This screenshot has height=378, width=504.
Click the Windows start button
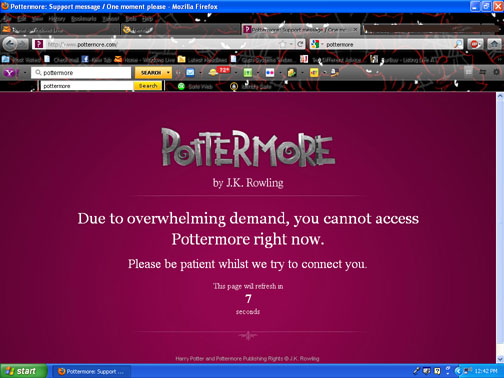23,371
